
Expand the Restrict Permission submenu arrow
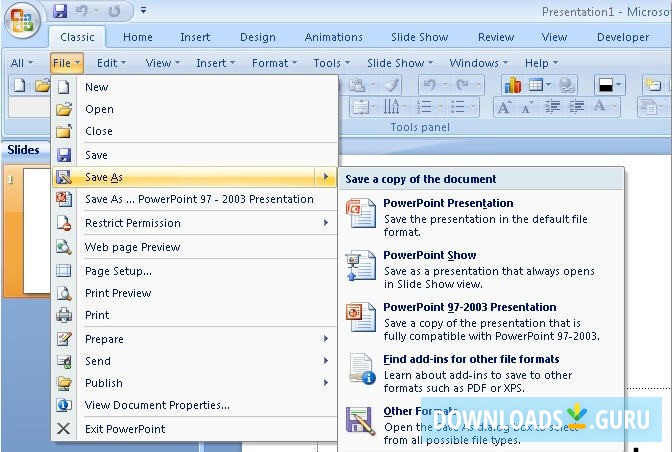pyautogui.click(x=326, y=223)
